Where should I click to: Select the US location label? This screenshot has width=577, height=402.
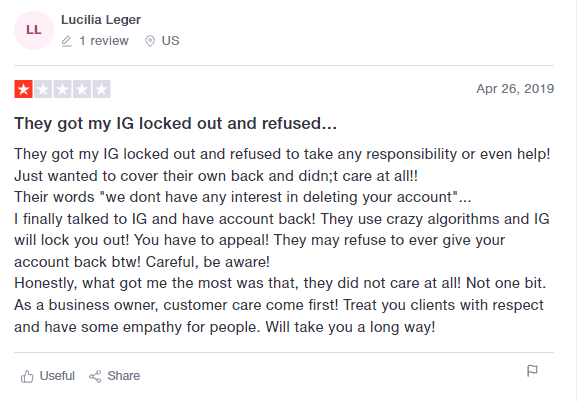pos(170,40)
